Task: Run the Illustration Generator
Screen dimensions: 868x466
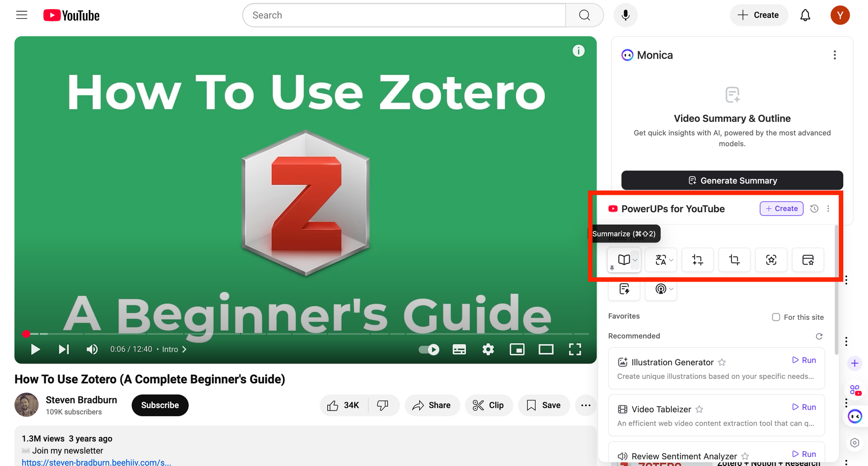Action: 804,360
